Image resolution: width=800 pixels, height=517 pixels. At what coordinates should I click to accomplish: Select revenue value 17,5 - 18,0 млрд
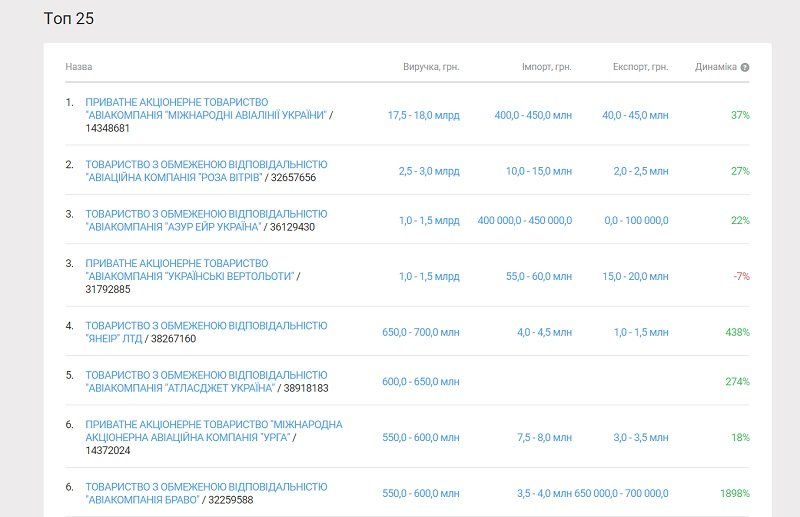[x=423, y=115]
